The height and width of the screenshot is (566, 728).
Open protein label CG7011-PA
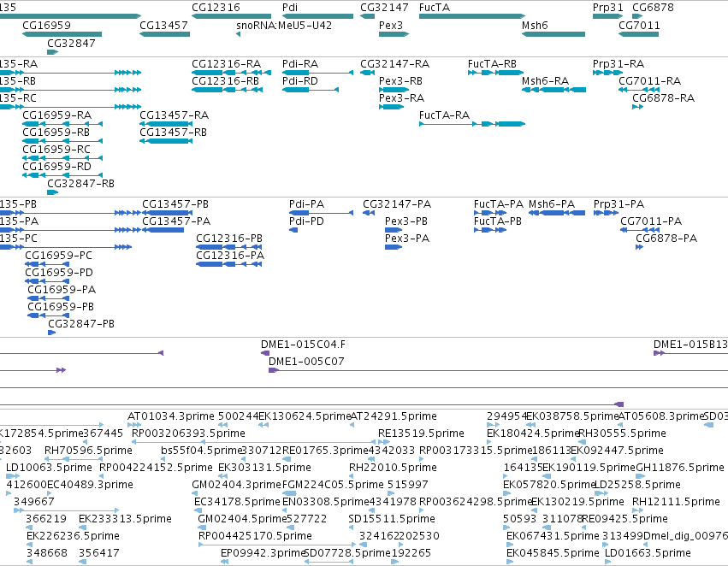coord(651,221)
